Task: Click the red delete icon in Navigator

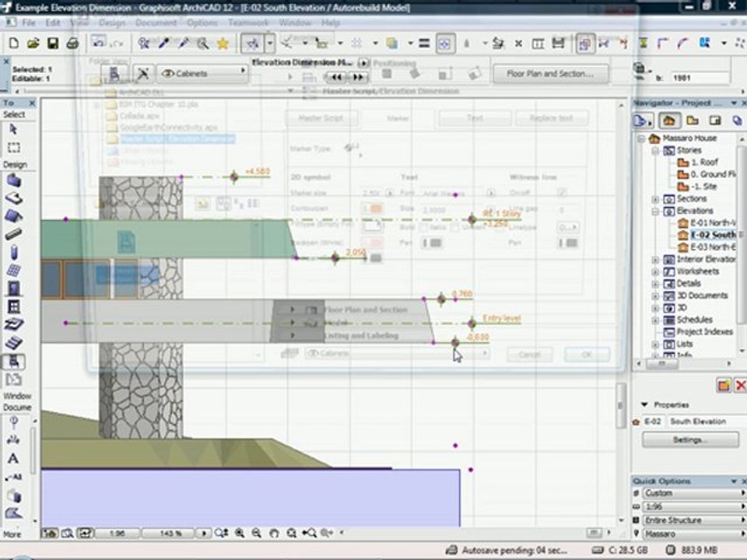Action: coord(739,386)
